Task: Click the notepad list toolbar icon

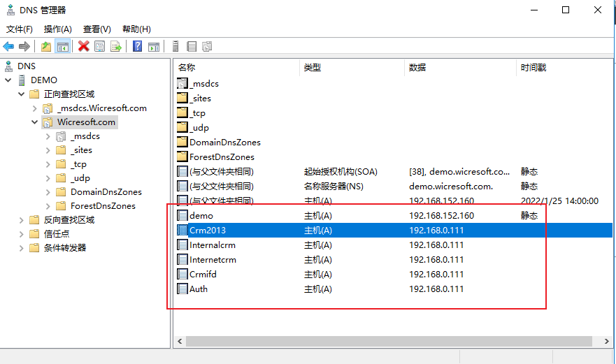Action: pos(192,46)
